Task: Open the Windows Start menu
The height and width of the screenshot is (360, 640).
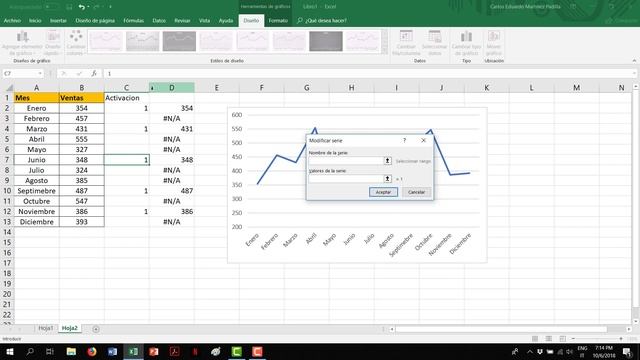Action: (x=9, y=351)
